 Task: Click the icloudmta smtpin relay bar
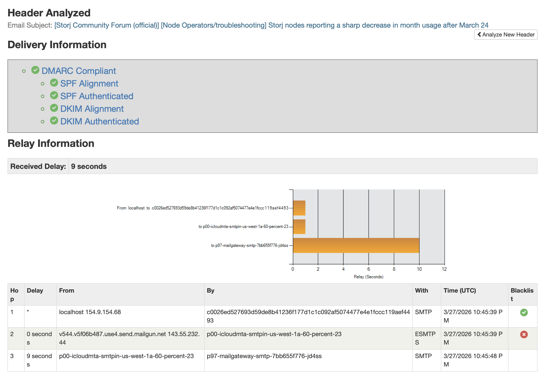point(299,227)
